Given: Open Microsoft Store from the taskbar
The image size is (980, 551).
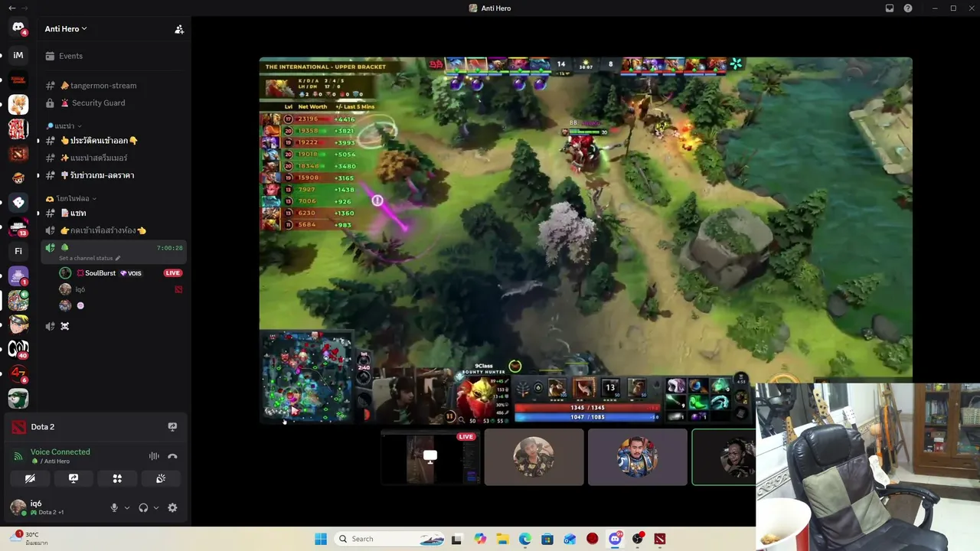Looking at the screenshot, I should coord(547,539).
